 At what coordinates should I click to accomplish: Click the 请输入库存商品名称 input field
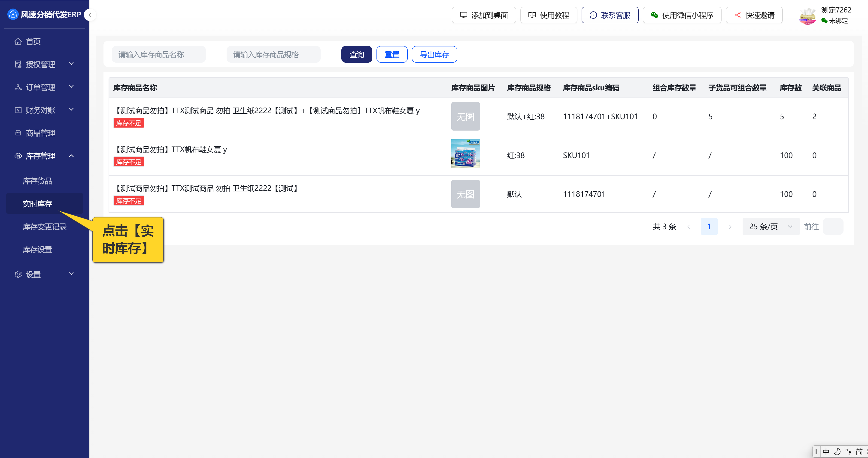159,54
